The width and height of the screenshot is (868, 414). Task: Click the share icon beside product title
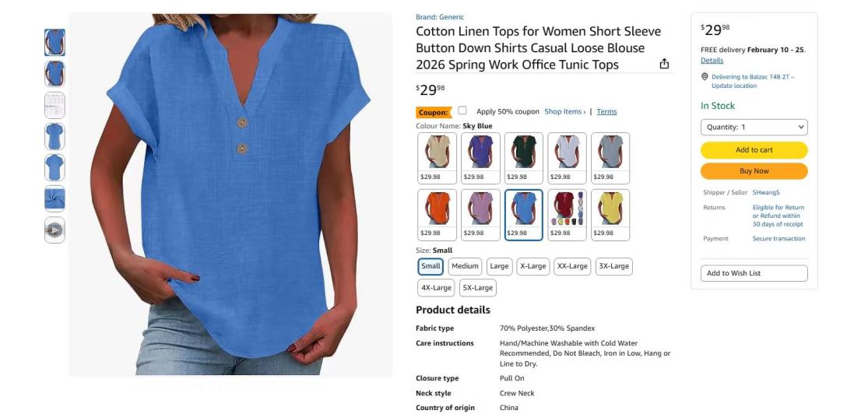[664, 64]
